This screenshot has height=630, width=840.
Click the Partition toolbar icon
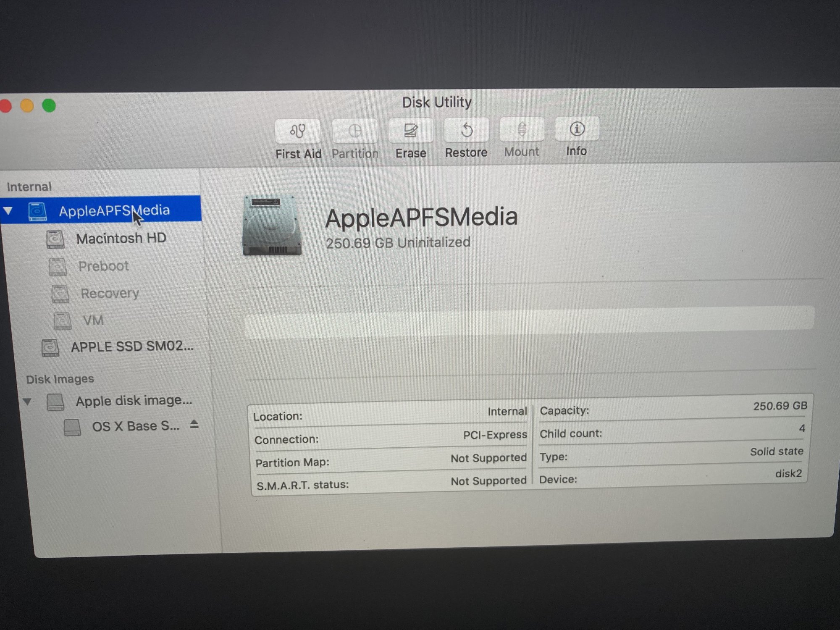[x=355, y=131]
